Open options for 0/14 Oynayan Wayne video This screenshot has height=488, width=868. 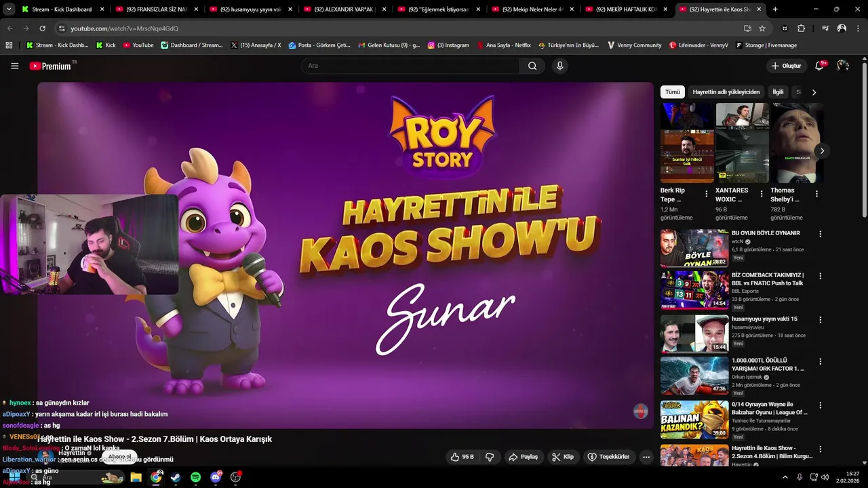(x=821, y=405)
